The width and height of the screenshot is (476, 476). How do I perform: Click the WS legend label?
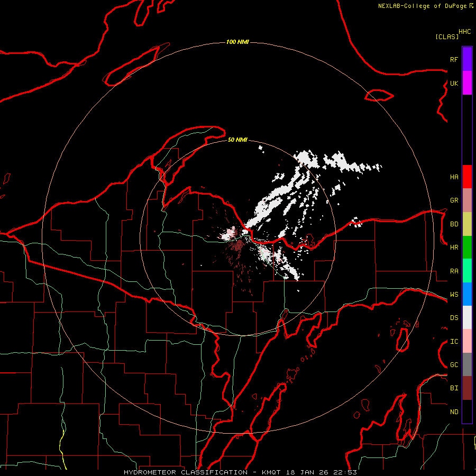454,295
